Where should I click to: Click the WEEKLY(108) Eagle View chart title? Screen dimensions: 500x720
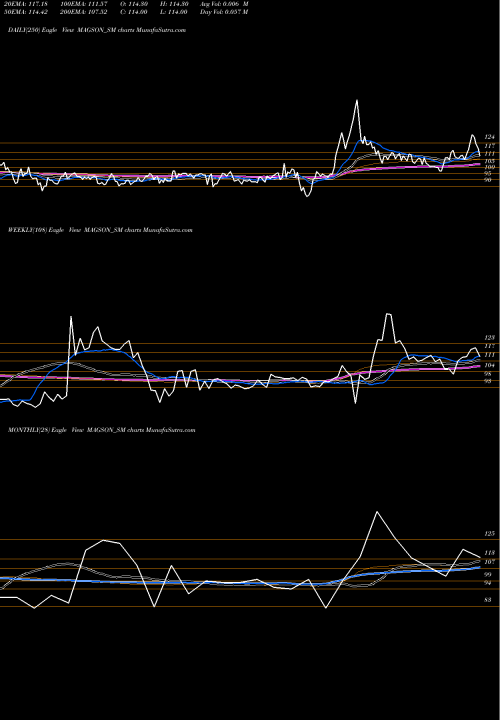(x=100, y=230)
